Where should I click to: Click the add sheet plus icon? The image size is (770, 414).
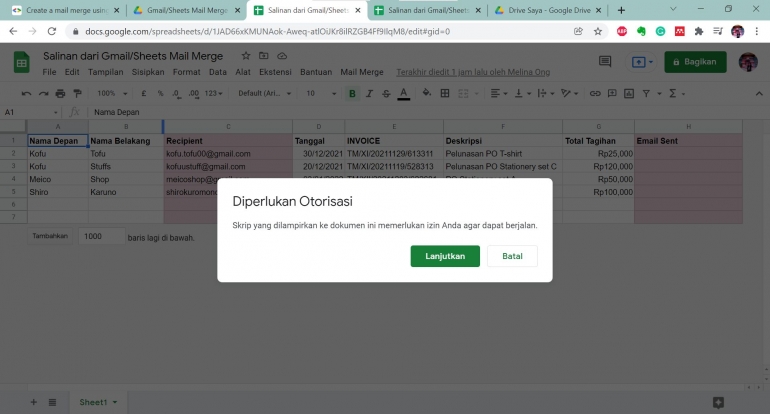[33, 402]
